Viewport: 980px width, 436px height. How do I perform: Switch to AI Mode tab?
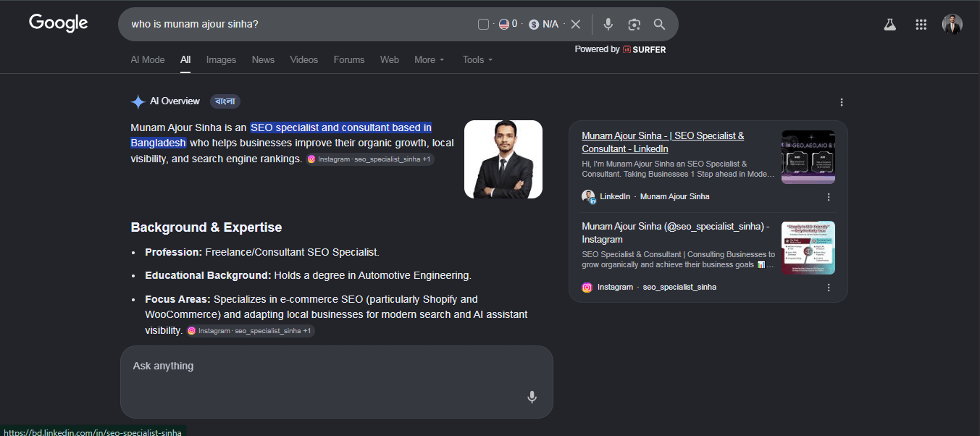pos(148,59)
